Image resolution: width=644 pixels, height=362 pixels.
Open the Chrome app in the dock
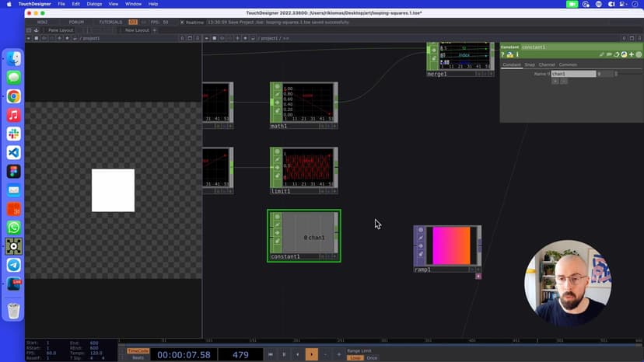(x=13, y=97)
